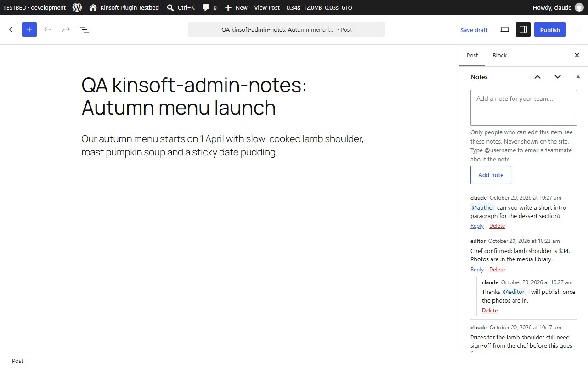This screenshot has width=588, height=368.
Task: Click the autumn menu paragraph block
Action: pos(230,145)
